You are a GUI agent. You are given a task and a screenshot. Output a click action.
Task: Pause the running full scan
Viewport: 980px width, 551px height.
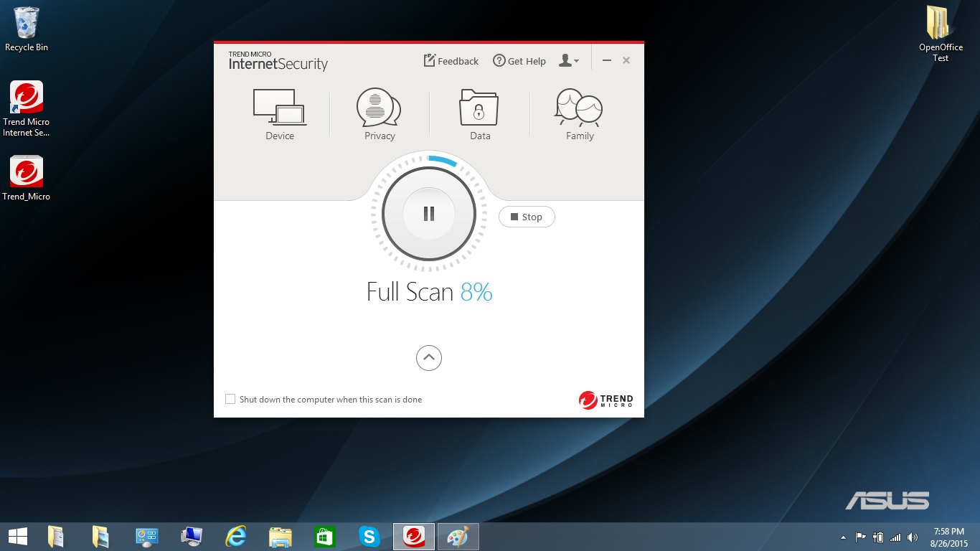pos(429,214)
